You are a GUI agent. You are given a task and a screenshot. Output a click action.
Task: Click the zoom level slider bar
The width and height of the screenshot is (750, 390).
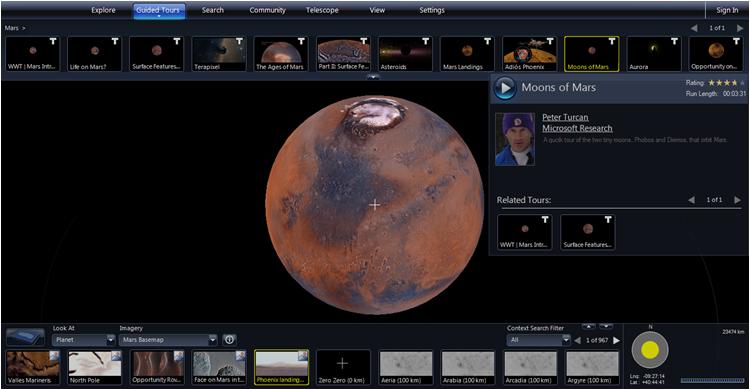coord(713,380)
